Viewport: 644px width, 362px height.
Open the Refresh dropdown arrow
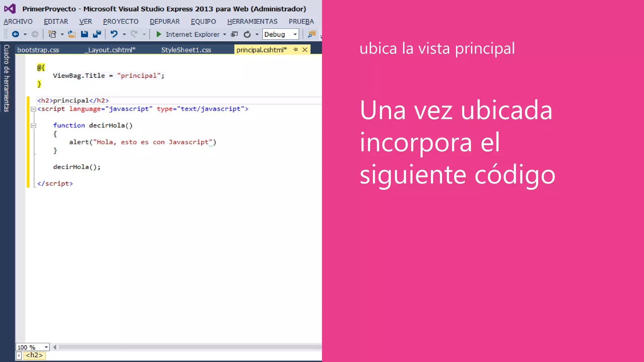click(257, 34)
